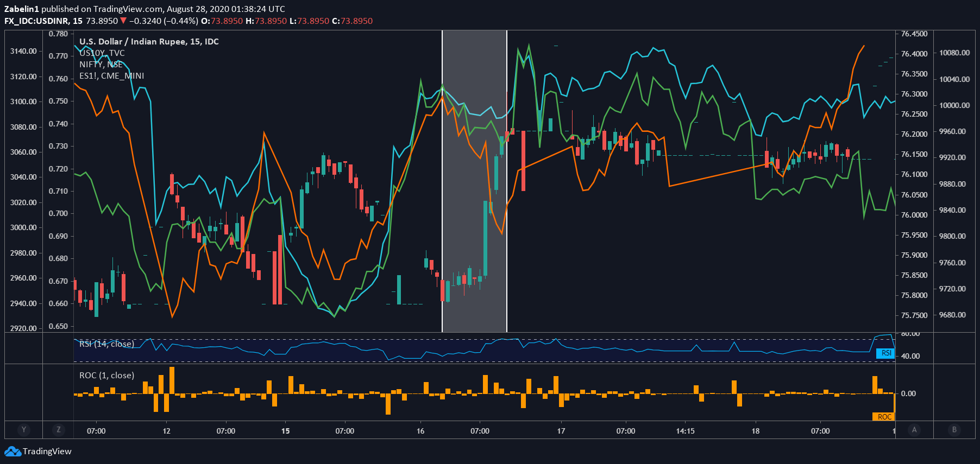This screenshot has height=464, width=980.
Task: Click the 14:15 time axis label
Action: tap(685, 431)
